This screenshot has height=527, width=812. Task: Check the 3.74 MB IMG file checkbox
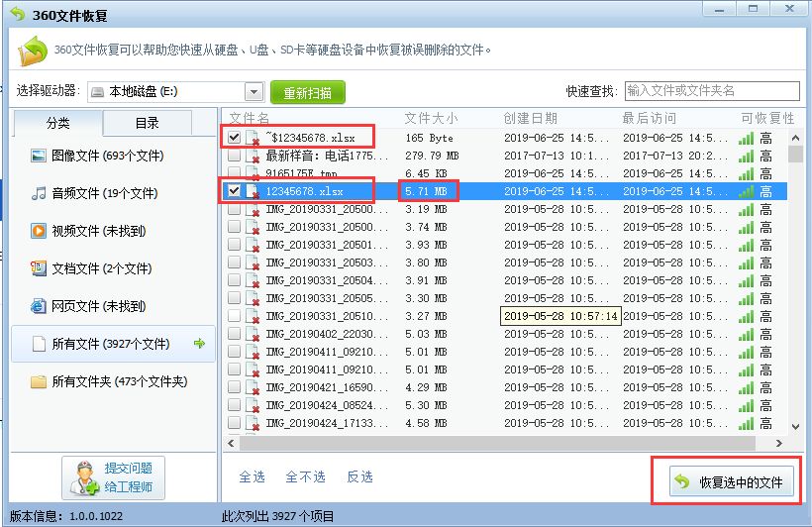click(234, 227)
